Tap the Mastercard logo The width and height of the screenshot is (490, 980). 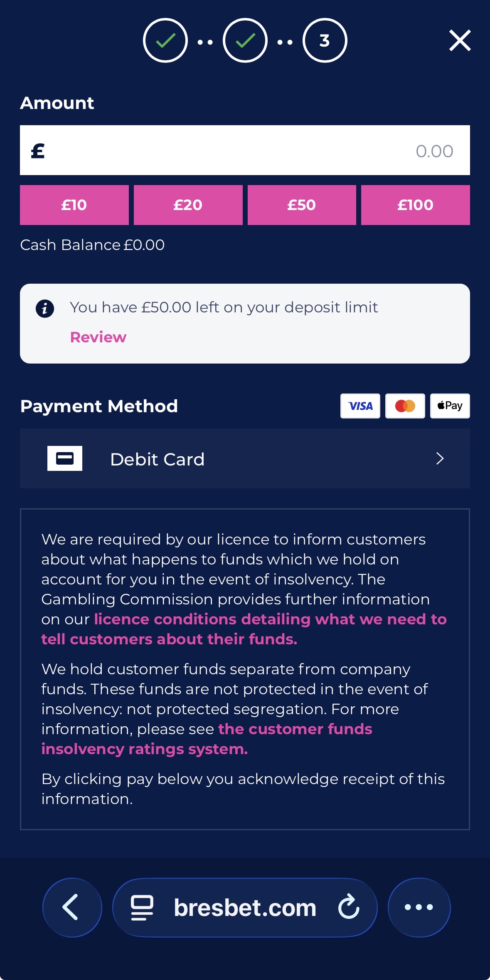tap(405, 406)
